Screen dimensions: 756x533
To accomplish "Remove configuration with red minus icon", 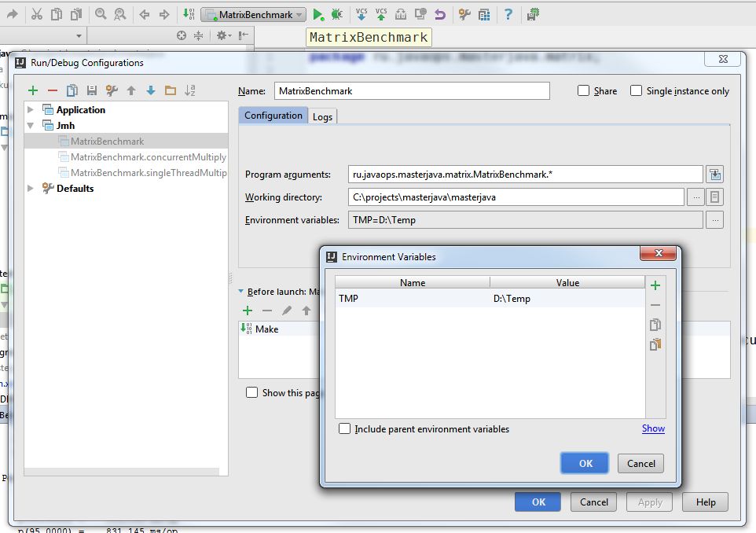I will pyautogui.click(x=53, y=90).
